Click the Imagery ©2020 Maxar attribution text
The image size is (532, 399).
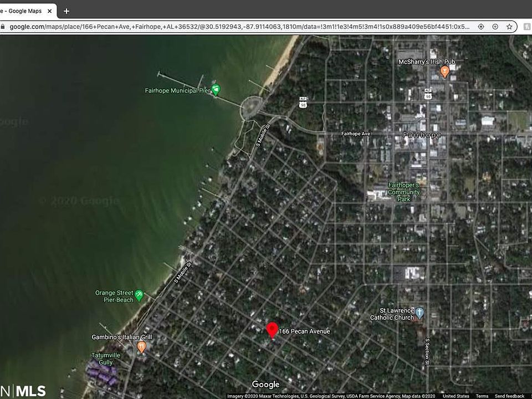point(331,396)
